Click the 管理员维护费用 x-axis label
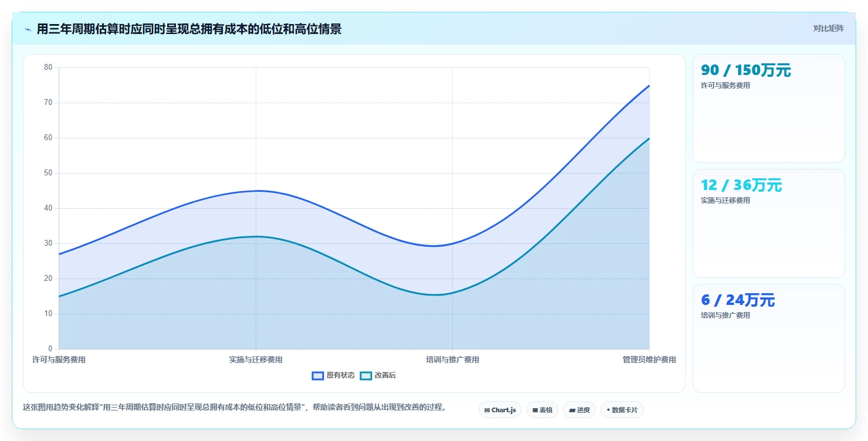Viewport: 868px width, 441px height. (649, 359)
